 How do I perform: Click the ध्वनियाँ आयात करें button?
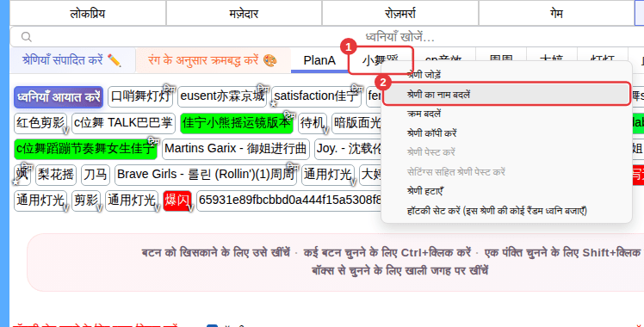click(59, 97)
